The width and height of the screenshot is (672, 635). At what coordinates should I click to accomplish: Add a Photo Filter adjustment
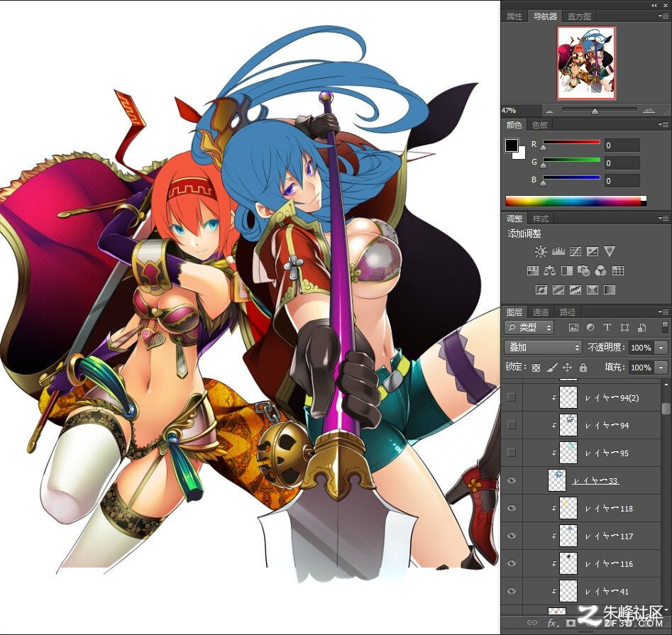point(584,271)
